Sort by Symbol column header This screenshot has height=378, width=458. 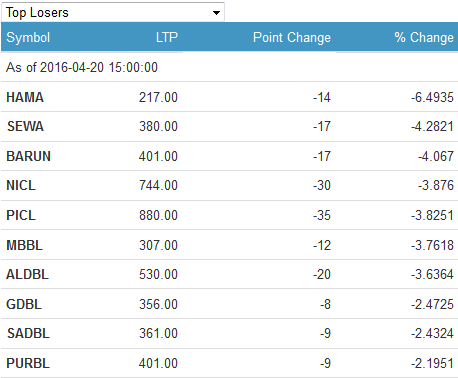click(28, 37)
